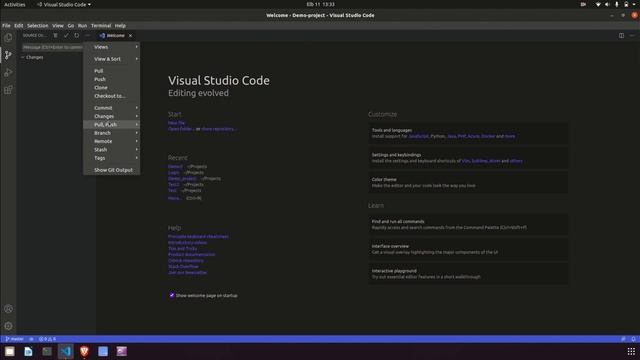
Task: Expand the Stash submenu
Action: tap(111, 150)
